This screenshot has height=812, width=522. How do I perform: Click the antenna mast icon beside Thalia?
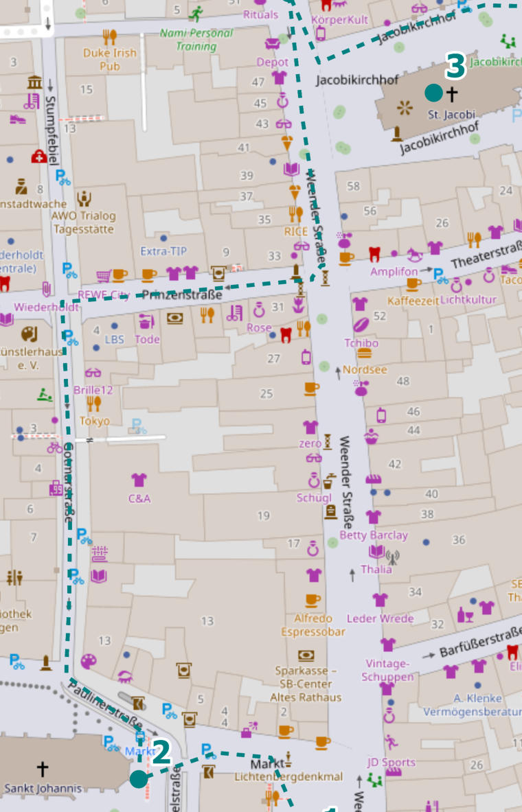(392, 558)
